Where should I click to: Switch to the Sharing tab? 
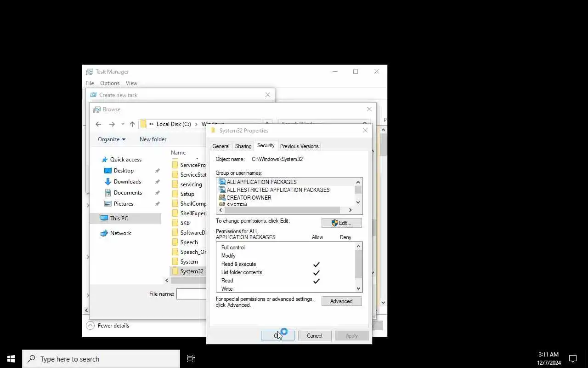pyautogui.click(x=243, y=146)
